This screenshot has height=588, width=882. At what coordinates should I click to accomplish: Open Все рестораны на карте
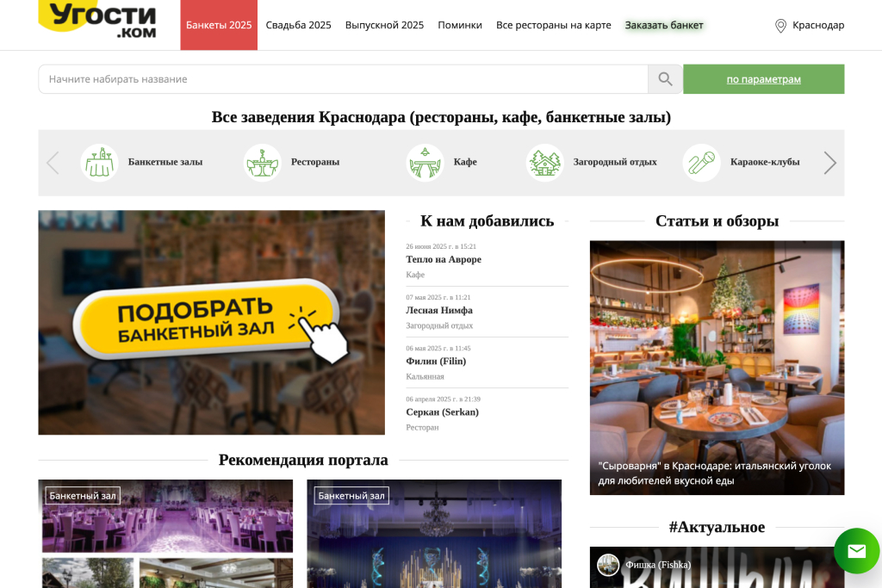[553, 25]
